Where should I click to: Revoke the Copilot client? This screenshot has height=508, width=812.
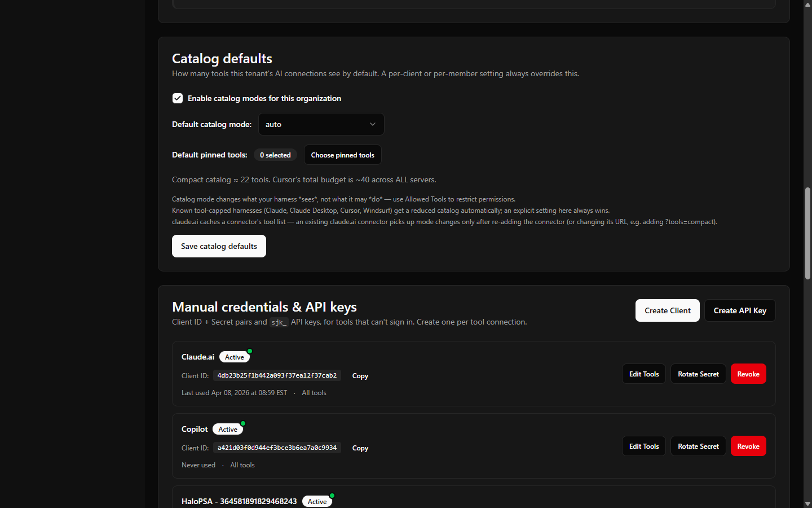pos(748,446)
